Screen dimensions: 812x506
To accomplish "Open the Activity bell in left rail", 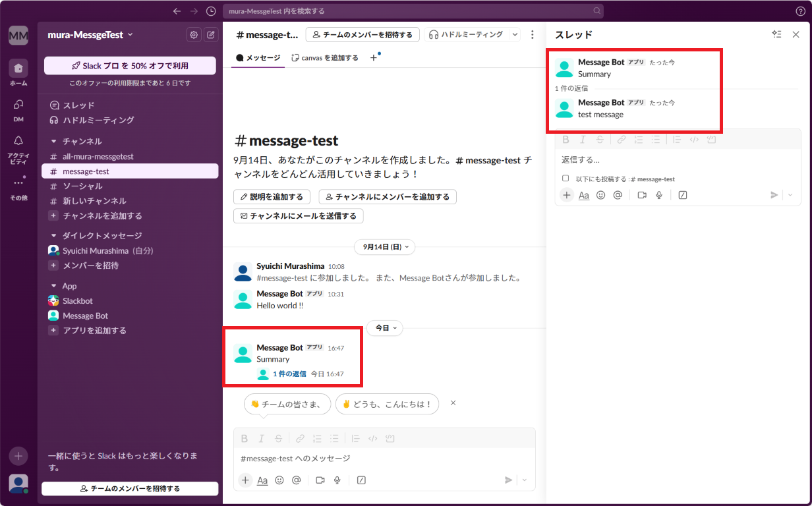I will (18, 140).
